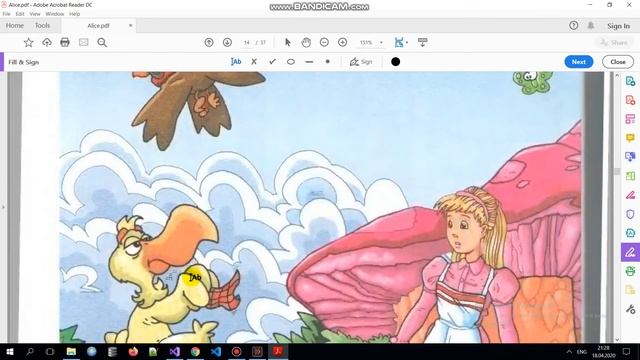Open the Sign tool
This screenshot has height=360, width=640.
tap(361, 62)
